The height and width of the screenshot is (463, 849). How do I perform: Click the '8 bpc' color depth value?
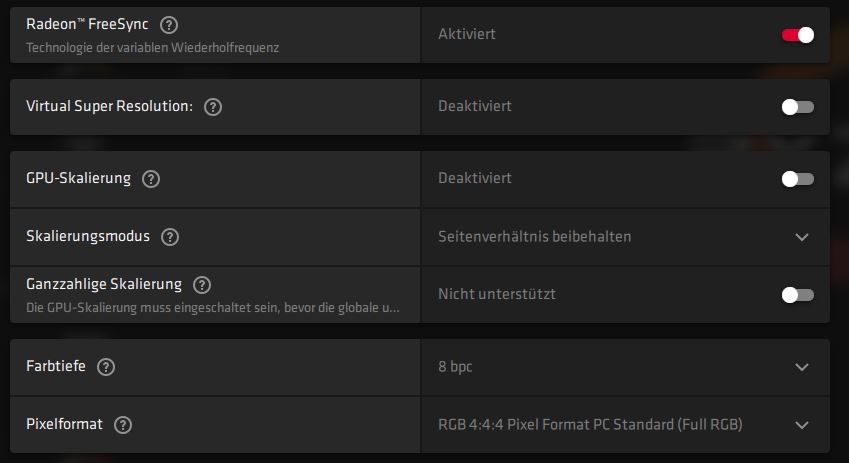pyautogui.click(x=455, y=367)
